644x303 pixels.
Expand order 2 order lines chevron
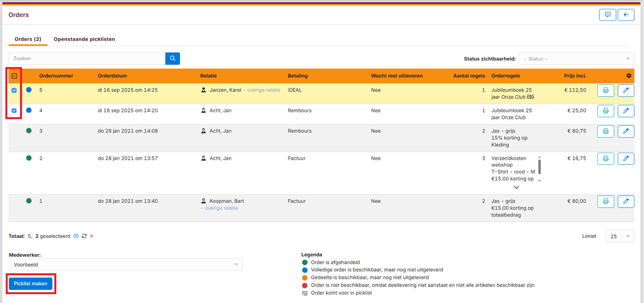(516, 187)
